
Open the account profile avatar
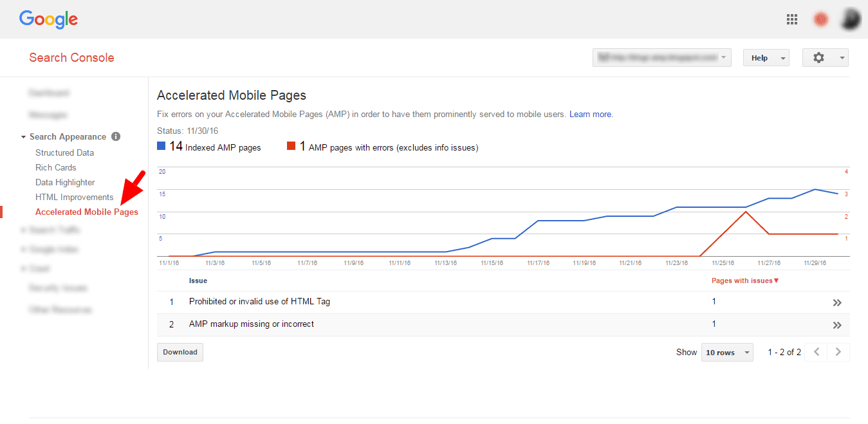click(851, 19)
